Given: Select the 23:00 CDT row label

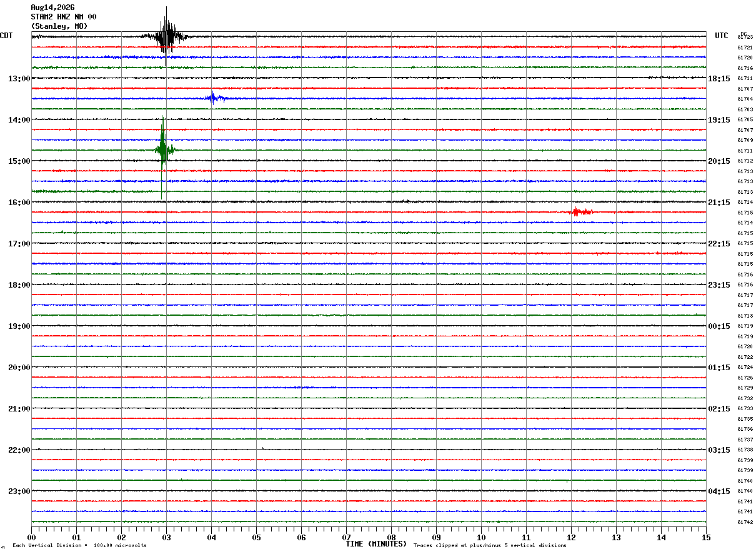Looking at the screenshot, I should [x=19, y=491].
